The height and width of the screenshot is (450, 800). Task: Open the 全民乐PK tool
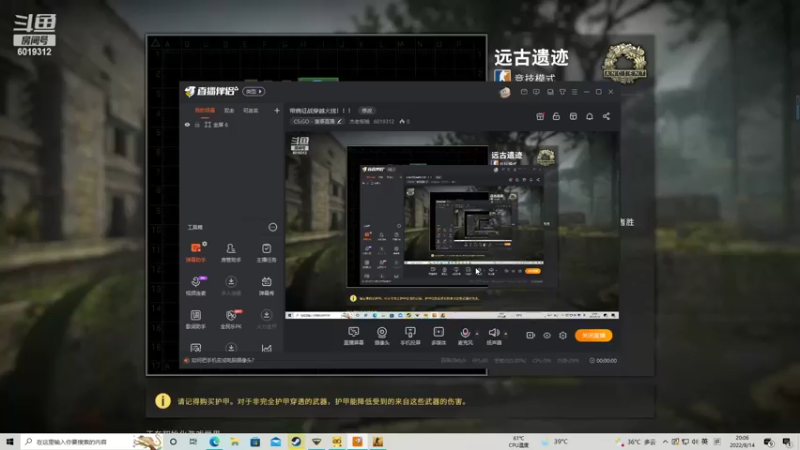(231, 319)
